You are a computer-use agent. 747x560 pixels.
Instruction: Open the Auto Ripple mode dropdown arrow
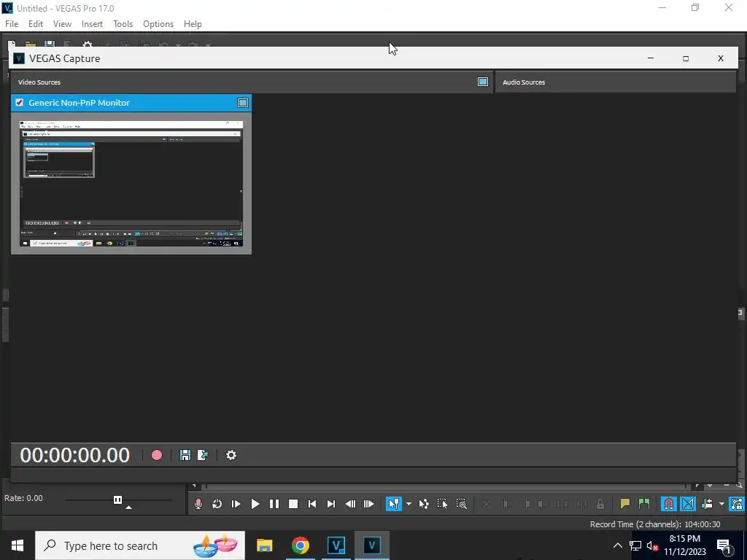pyautogui.click(x=721, y=504)
